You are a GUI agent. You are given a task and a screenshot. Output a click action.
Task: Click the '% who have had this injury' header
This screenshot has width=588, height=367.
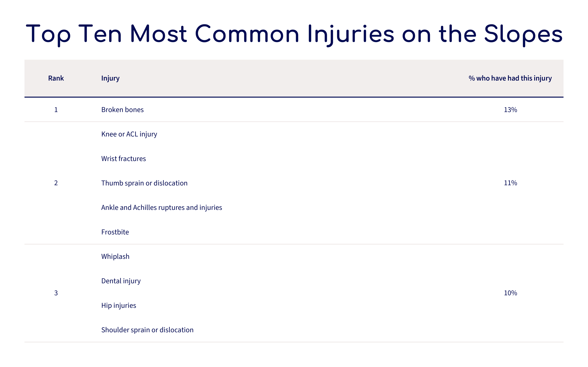(510, 78)
